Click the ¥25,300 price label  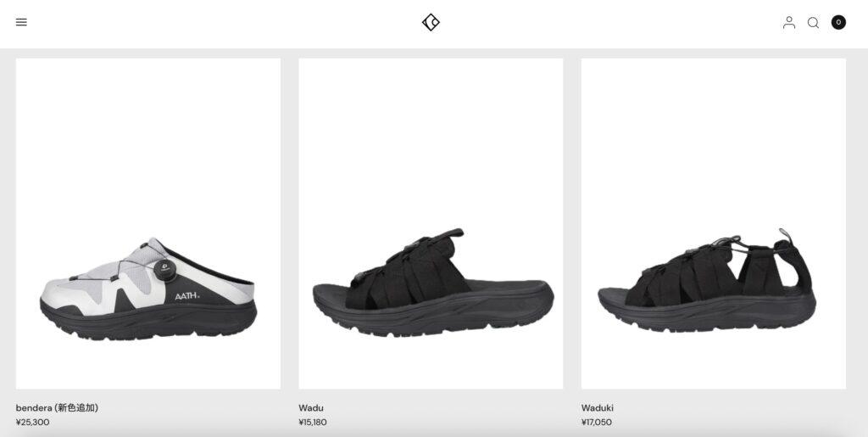click(33, 422)
